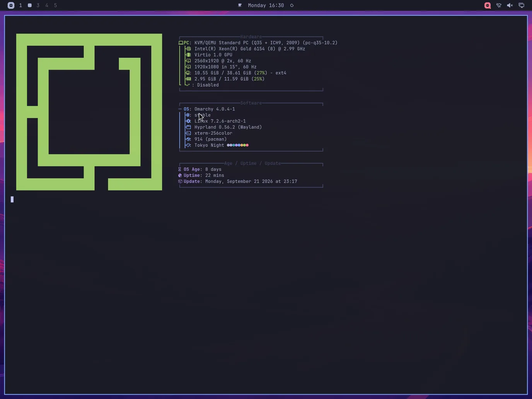
Task: Unmute audio via the muted speaker icon
Action: pyautogui.click(x=510, y=5)
